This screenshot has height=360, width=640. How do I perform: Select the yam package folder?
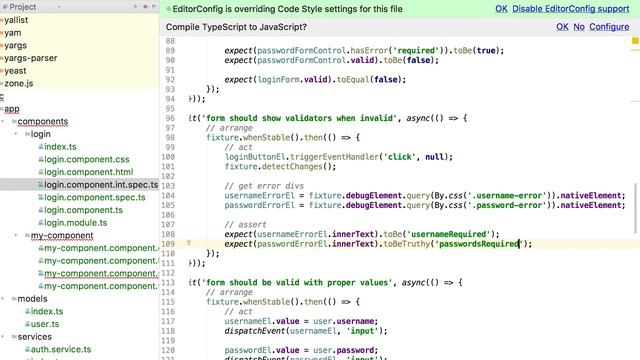coord(13,33)
